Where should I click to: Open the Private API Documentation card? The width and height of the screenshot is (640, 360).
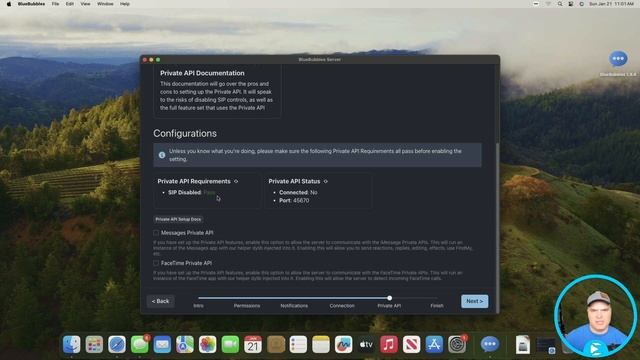click(x=217, y=91)
